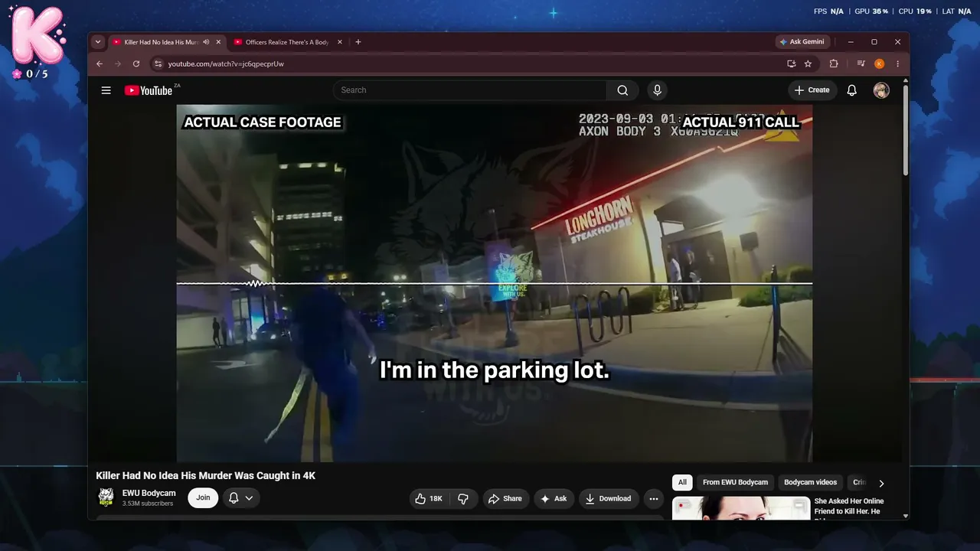Join the EWU Bodycam channel
980x551 pixels.
click(x=203, y=498)
